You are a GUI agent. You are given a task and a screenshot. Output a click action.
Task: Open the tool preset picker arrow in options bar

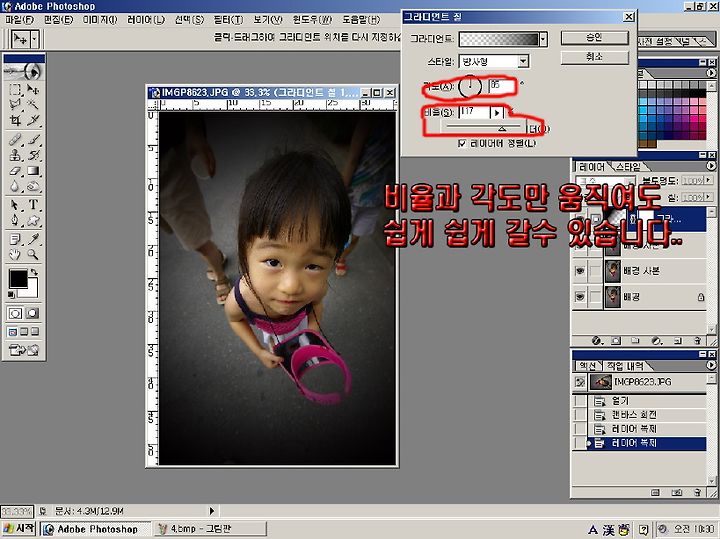[34, 39]
